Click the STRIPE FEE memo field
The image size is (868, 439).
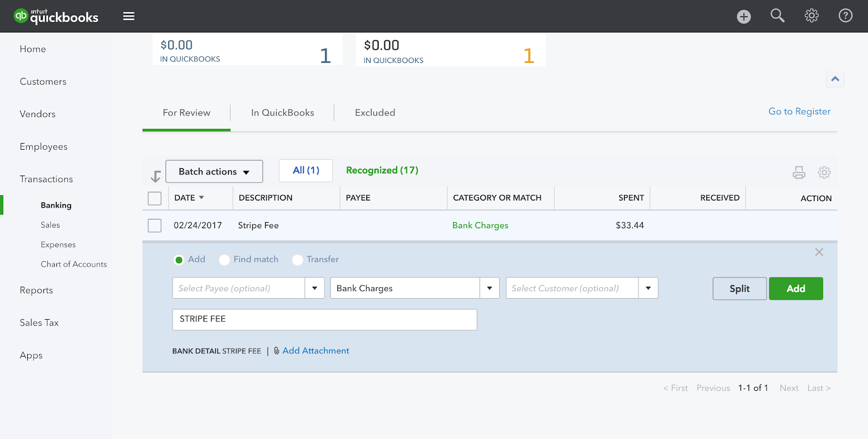(324, 319)
